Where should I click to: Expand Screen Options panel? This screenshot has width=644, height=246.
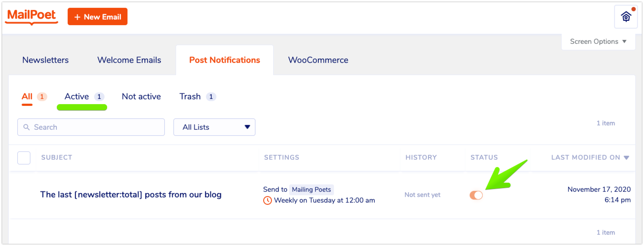[598, 41]
